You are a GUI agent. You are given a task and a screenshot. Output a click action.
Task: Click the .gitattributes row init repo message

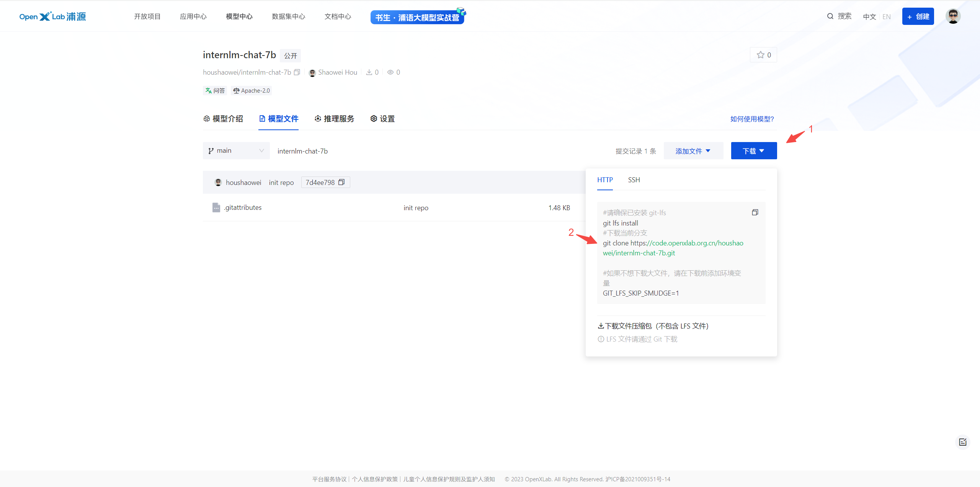pyautogui.click(x=416, y=208)
